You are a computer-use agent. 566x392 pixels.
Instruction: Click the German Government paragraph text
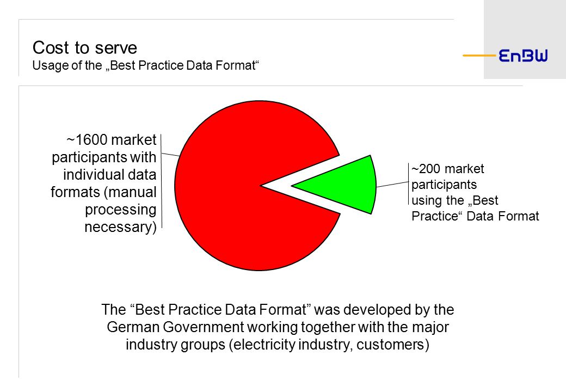[278, 327]
